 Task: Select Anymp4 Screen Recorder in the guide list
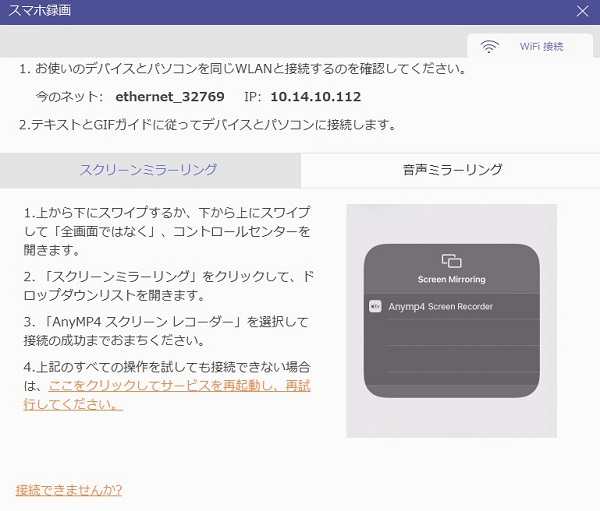coord(440,307)
